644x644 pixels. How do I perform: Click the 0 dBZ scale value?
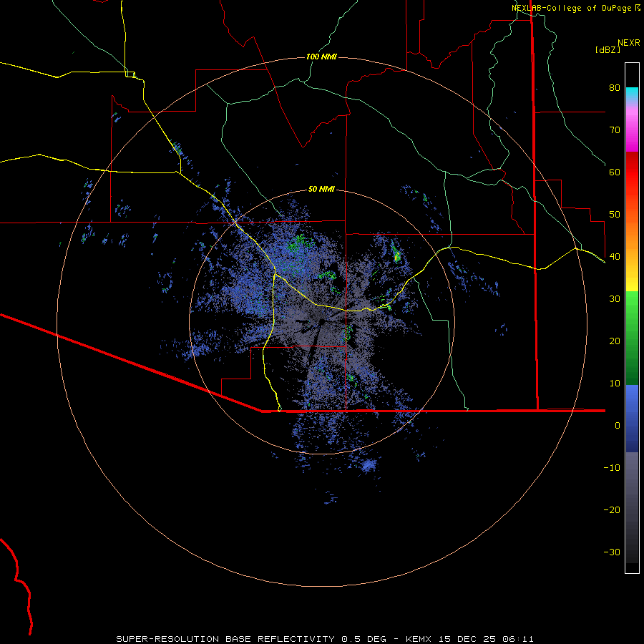pos(618,426)
